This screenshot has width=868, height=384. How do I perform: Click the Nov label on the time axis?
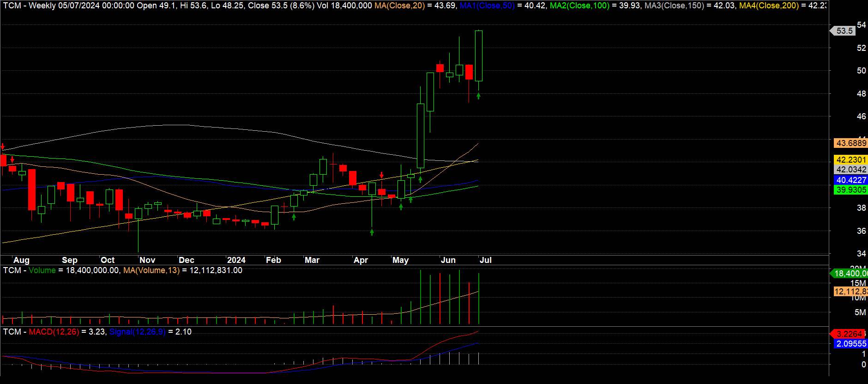[x=147, y=260]
